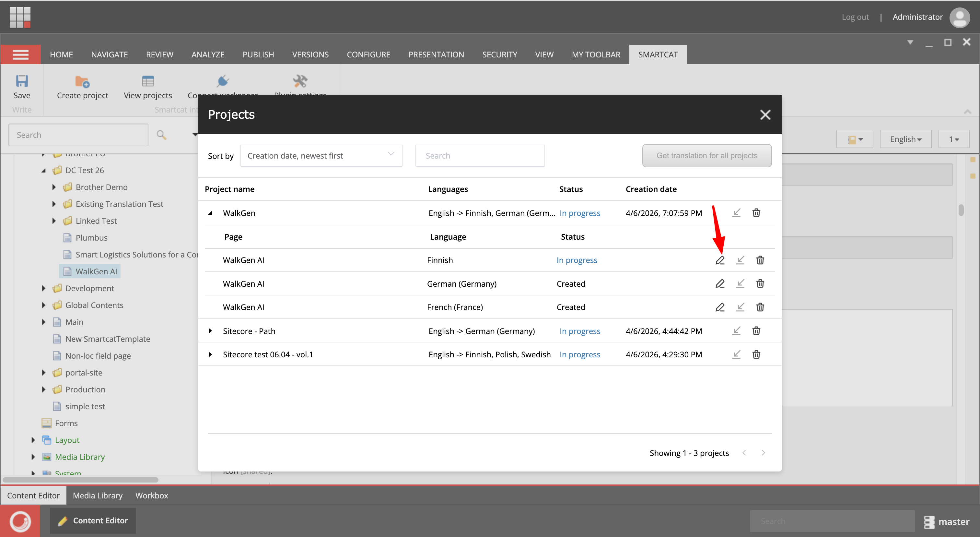
Task: Get translation for the Finnish page row
Action: pos(740,260)
